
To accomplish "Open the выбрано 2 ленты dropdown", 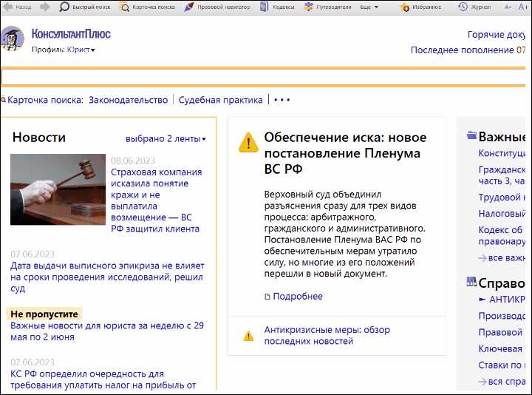I will tap(166, 138).
